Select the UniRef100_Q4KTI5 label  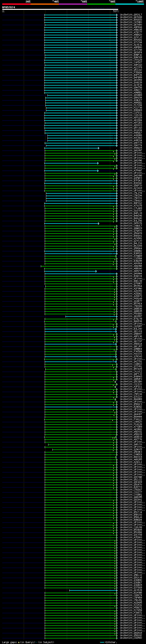pos(131,143)
